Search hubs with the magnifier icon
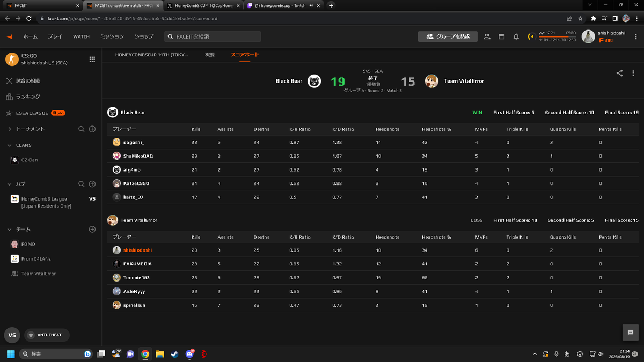Screen dimensions: 644x362 [82, 184]
